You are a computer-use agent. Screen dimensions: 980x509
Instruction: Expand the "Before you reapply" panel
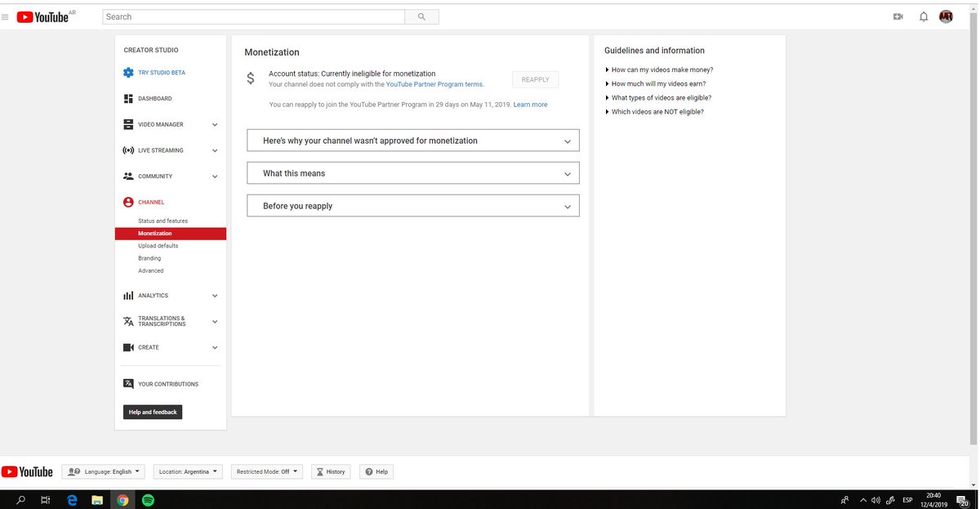[x=413, y=206]
